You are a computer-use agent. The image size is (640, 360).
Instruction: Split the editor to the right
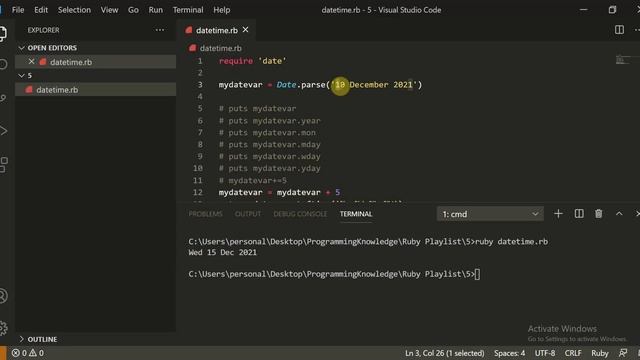coord(619,30)
